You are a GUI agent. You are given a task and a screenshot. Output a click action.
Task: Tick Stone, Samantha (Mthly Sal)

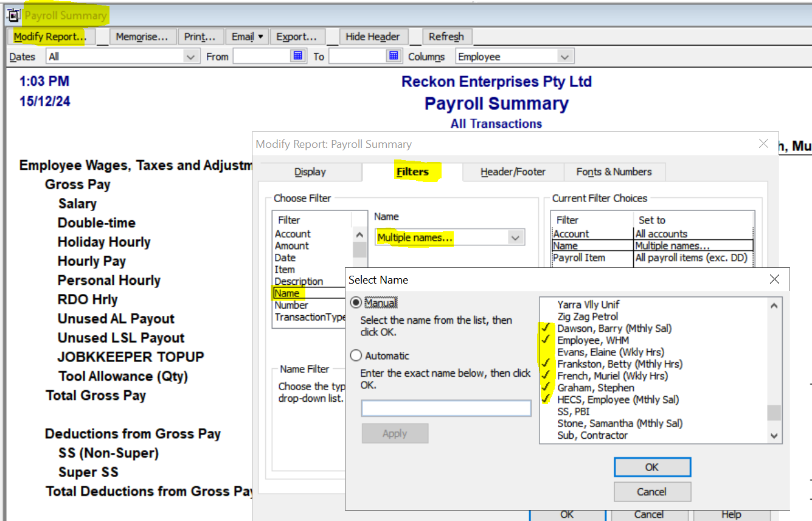620,423
